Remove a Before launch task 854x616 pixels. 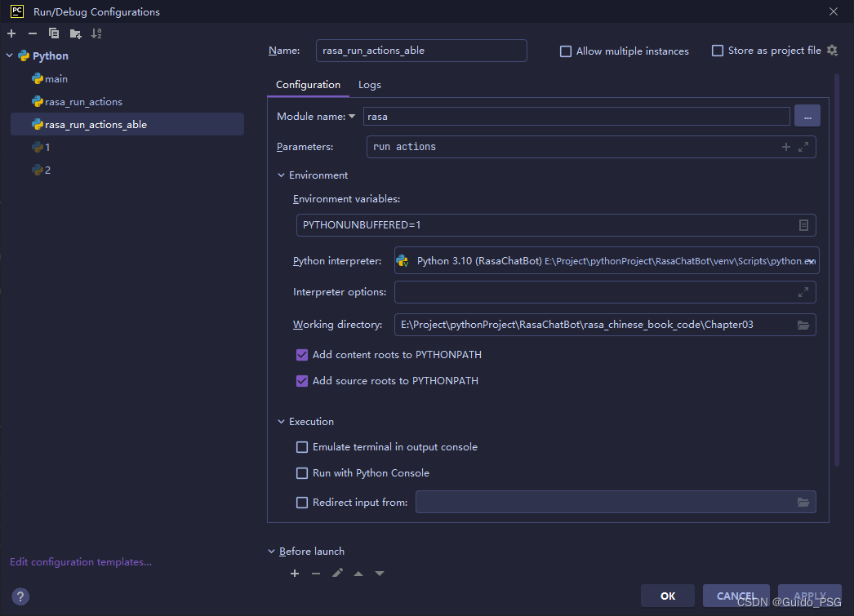(316, 574)
